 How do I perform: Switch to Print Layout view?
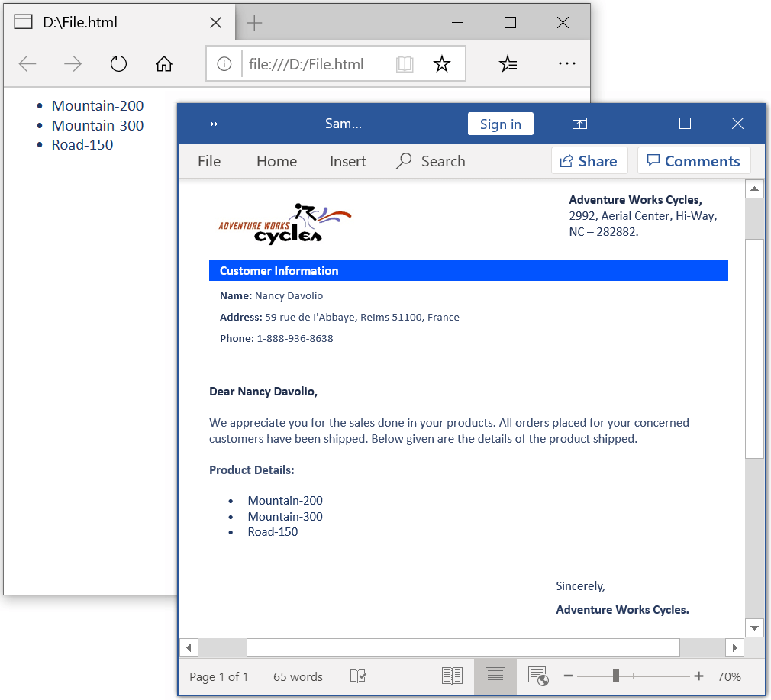pyautogui.click(x=495, y=677)
